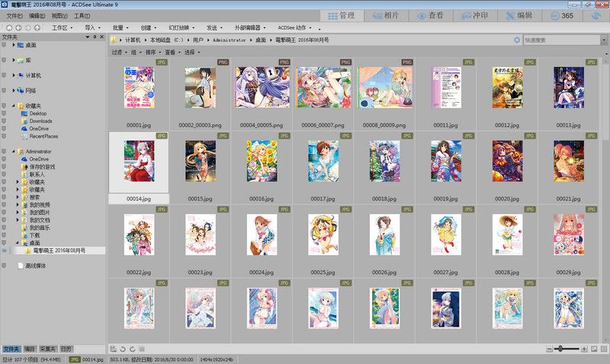
Task: Toggle easy-select for 下载 folder
Action: 4,235
